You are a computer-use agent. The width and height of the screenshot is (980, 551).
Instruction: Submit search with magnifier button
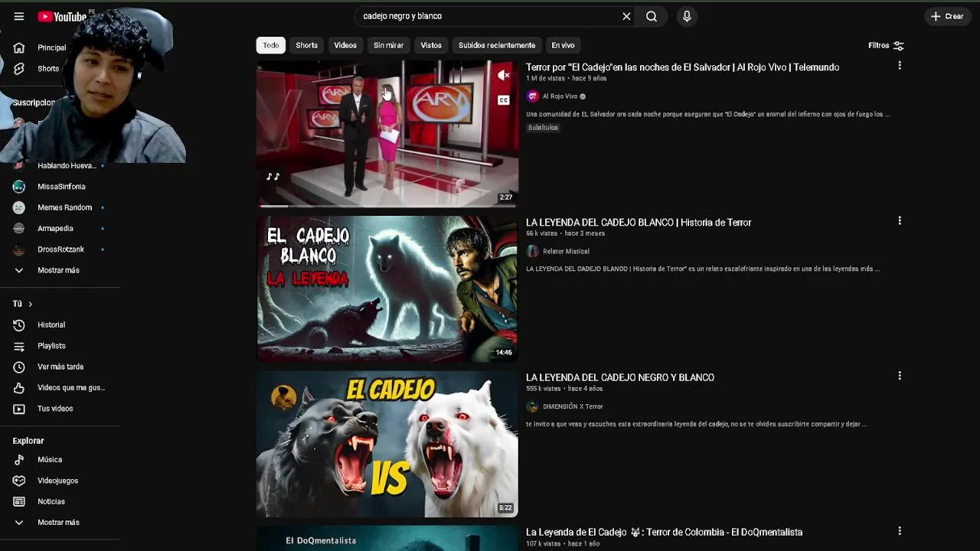652,16
